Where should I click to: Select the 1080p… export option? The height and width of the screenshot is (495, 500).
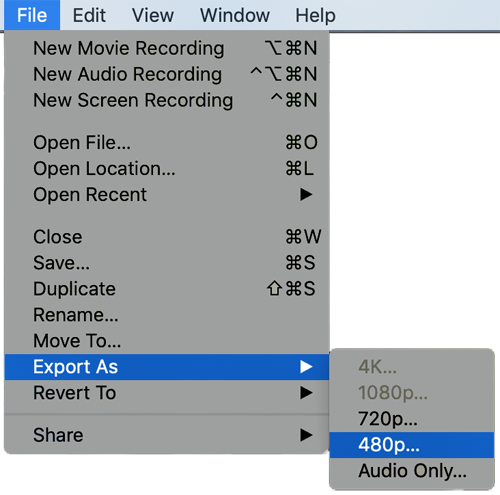[412, 393]
